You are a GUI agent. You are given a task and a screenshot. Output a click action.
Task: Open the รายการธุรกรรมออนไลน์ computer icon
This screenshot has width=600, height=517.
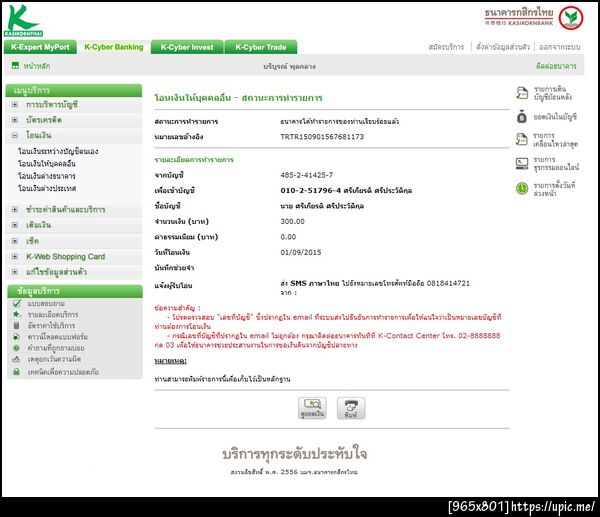point(522,163)
